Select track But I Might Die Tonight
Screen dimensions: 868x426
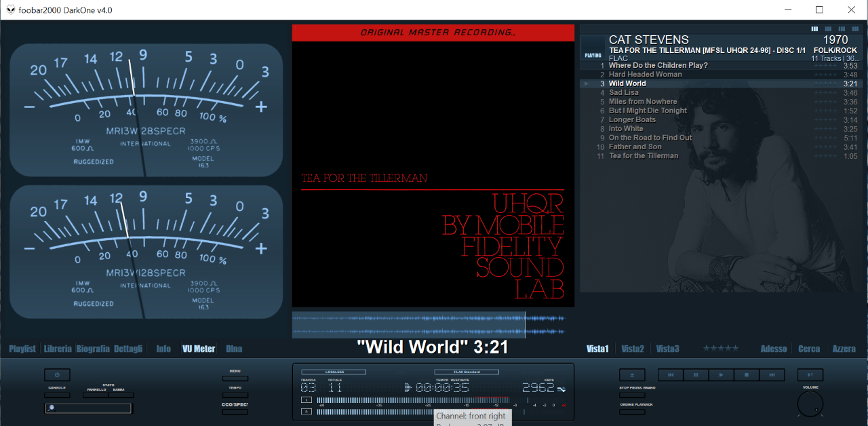pos(720,111)
